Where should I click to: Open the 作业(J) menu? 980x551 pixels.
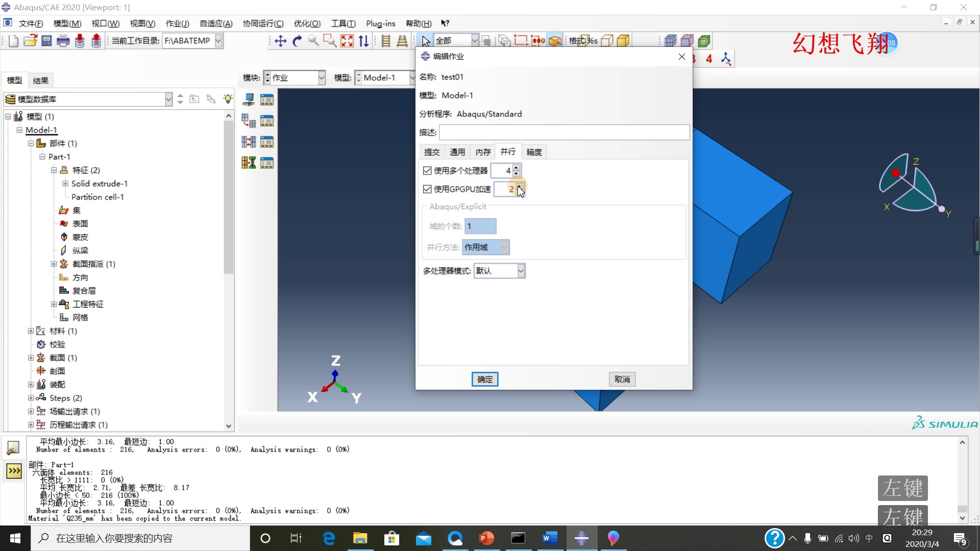pyautogui.click(x=177, y=23)
